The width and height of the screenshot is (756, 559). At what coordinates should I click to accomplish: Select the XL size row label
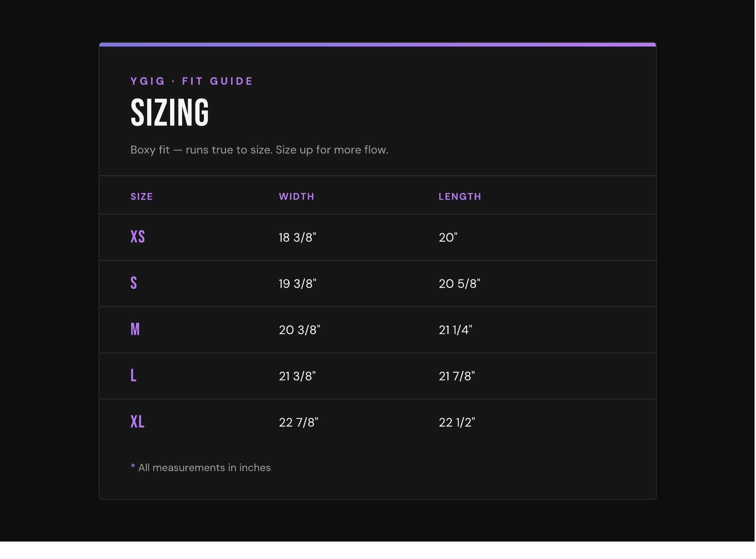[x=138, y=422]
